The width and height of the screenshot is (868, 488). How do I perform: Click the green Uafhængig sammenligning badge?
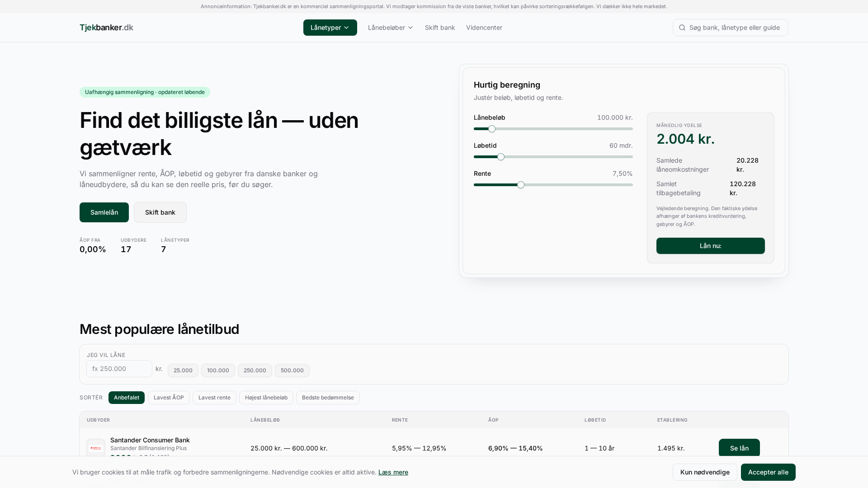coord(145,92)
